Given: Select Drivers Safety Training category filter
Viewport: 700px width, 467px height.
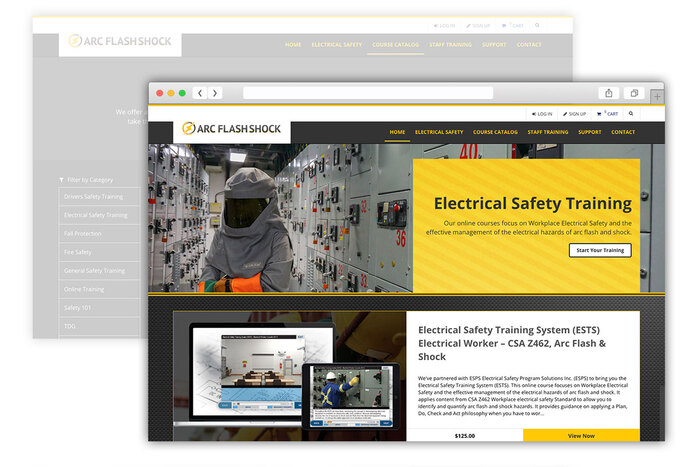Looking at the screenshot, I should (99, 196).
